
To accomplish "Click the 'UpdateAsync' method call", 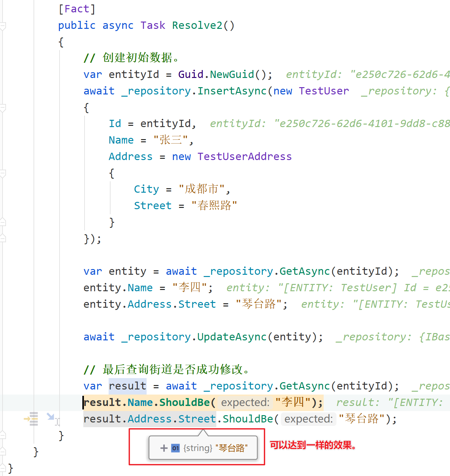I will point(232,337).
